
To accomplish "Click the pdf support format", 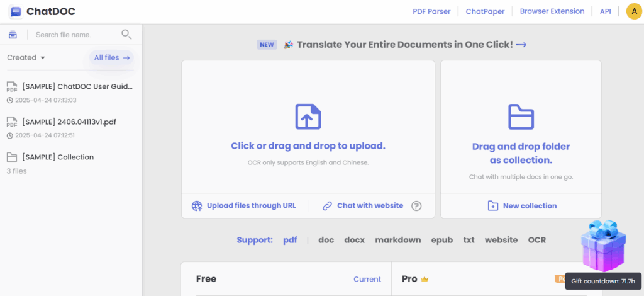I will tap(290, 240).
